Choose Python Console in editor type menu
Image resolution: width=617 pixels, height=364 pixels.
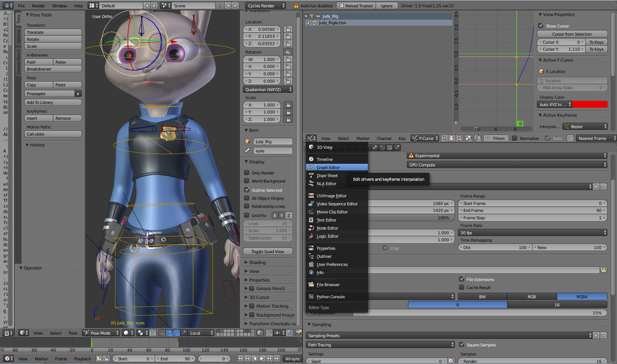click(336, 297)
